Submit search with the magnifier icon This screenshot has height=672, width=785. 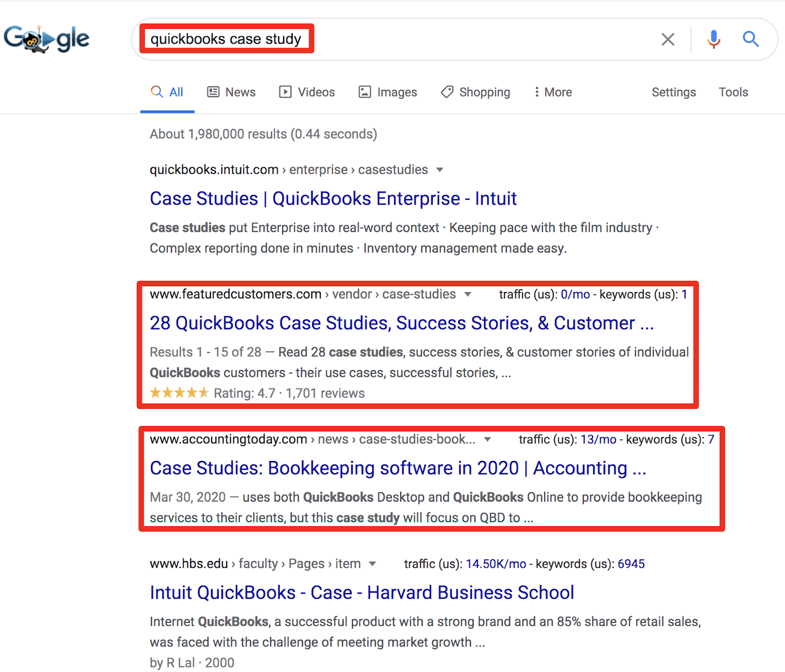pyautogui.click(x=751, y=39)
